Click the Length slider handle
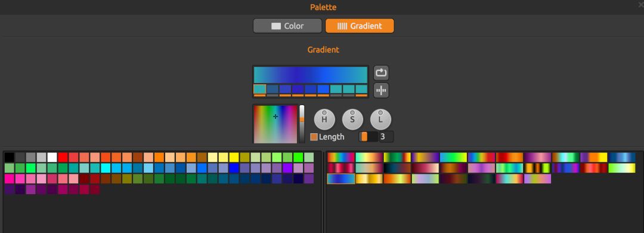The image size is (644, 233). click(x=364, y=137)
